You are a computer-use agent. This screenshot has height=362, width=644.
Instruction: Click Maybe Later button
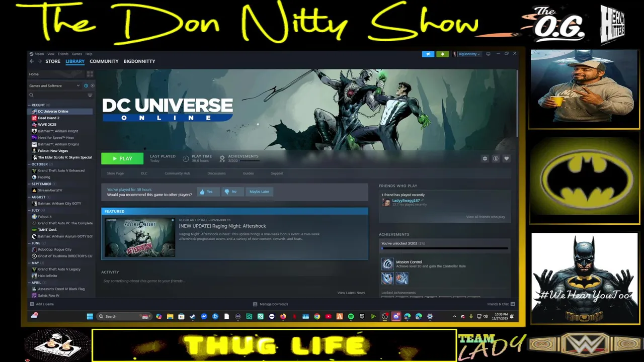[259, 192]
